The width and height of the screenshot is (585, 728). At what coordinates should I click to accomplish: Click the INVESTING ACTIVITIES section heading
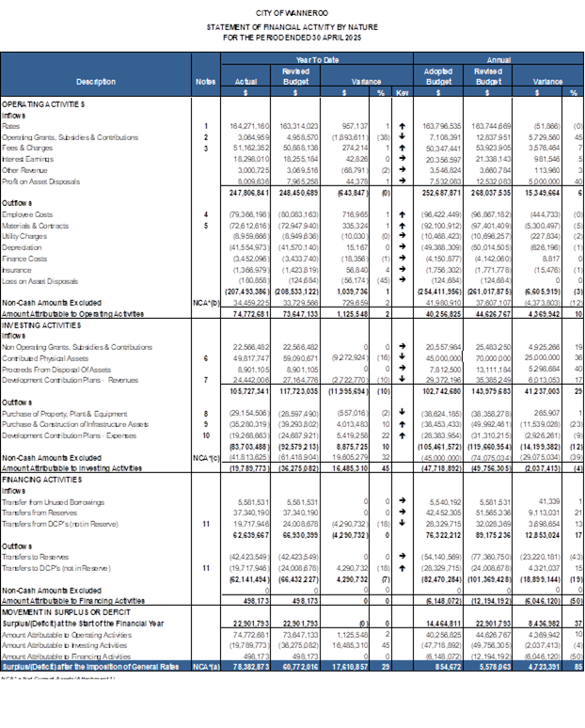[x=42, y=323]
